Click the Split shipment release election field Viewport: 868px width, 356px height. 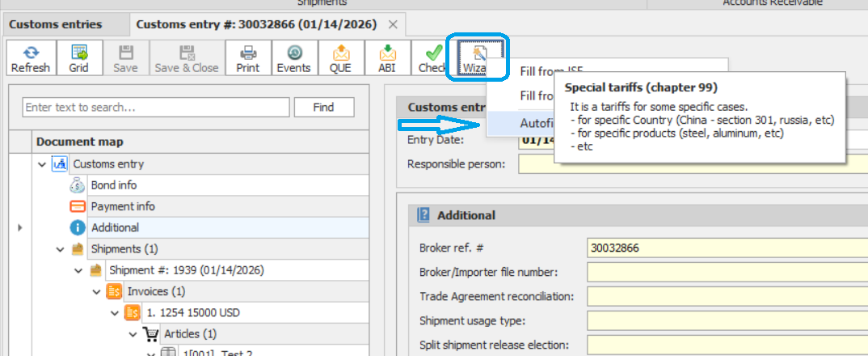(727, 345)
